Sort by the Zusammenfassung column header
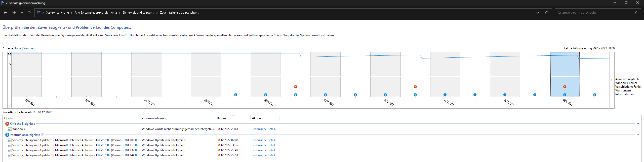644x162 pixels. point(178,118)
